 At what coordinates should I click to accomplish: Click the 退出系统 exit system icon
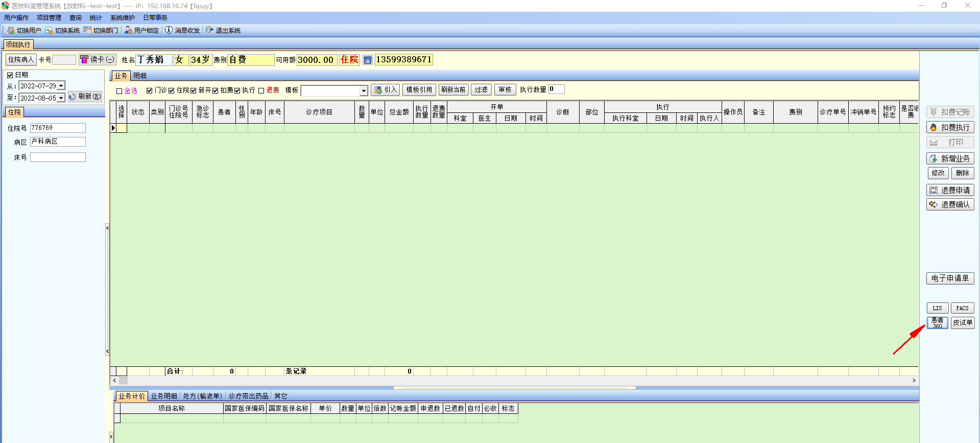[209, 30]
